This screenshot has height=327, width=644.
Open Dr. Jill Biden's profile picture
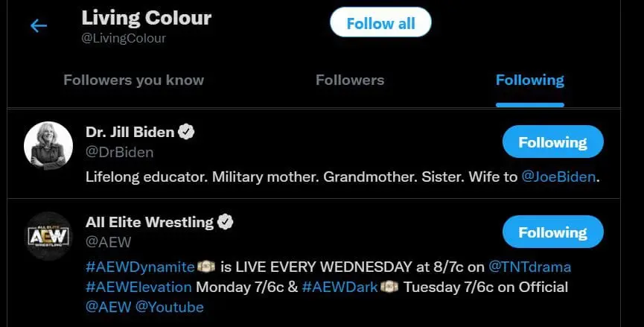pos(48,145)
